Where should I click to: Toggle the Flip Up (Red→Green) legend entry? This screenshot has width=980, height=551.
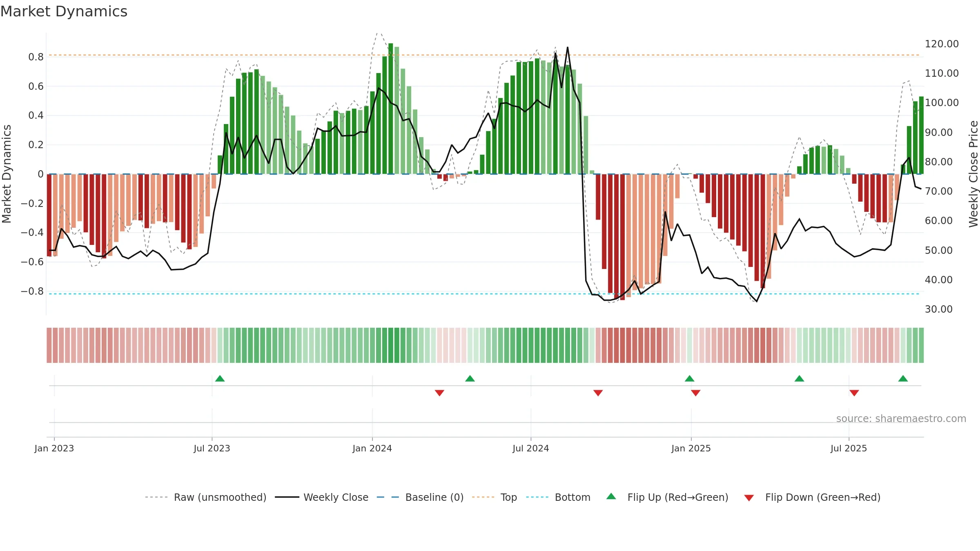pos(667,497)
